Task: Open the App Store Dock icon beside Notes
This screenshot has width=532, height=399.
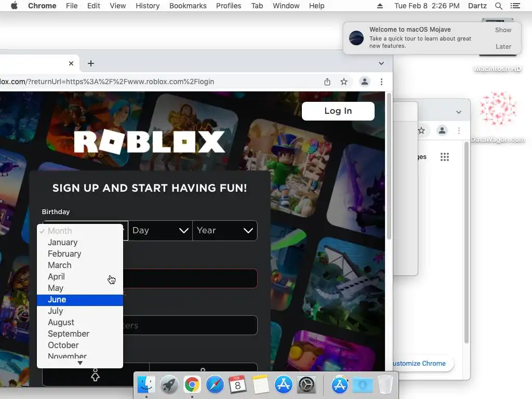Action: [283, 385]
